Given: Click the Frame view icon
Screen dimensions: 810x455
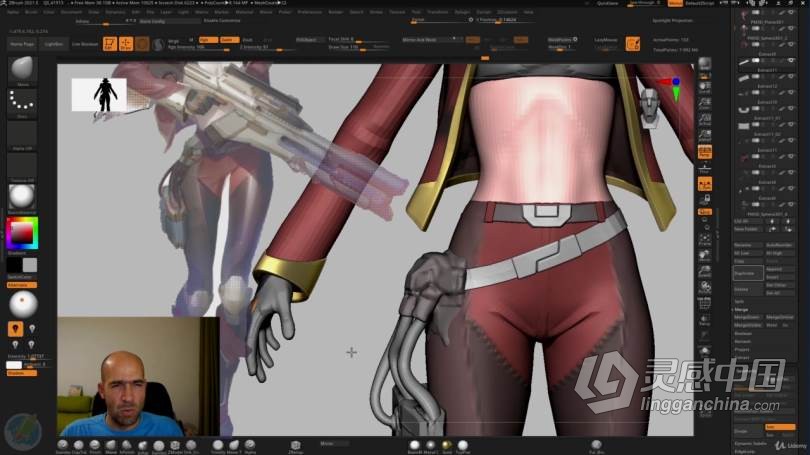Looking at the screenshot, I should click(705, 240).
